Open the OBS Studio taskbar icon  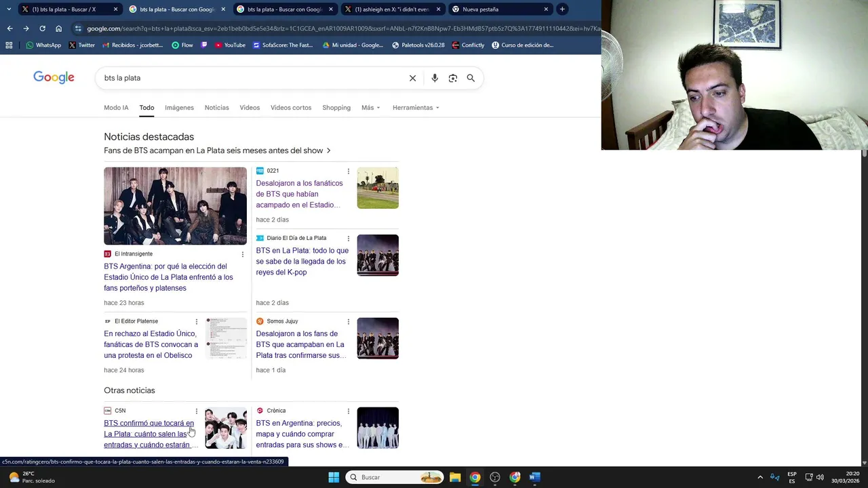[495, 477]
